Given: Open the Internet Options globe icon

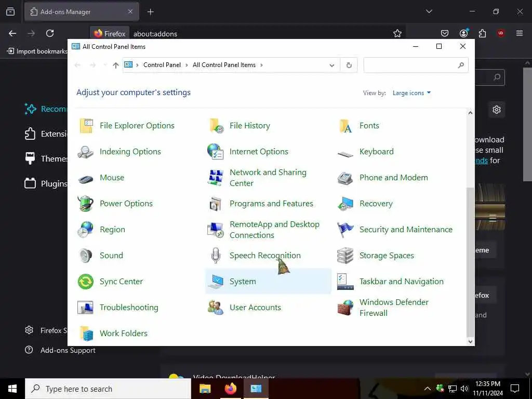Looking at the screenshot, I should click(216, 152).
